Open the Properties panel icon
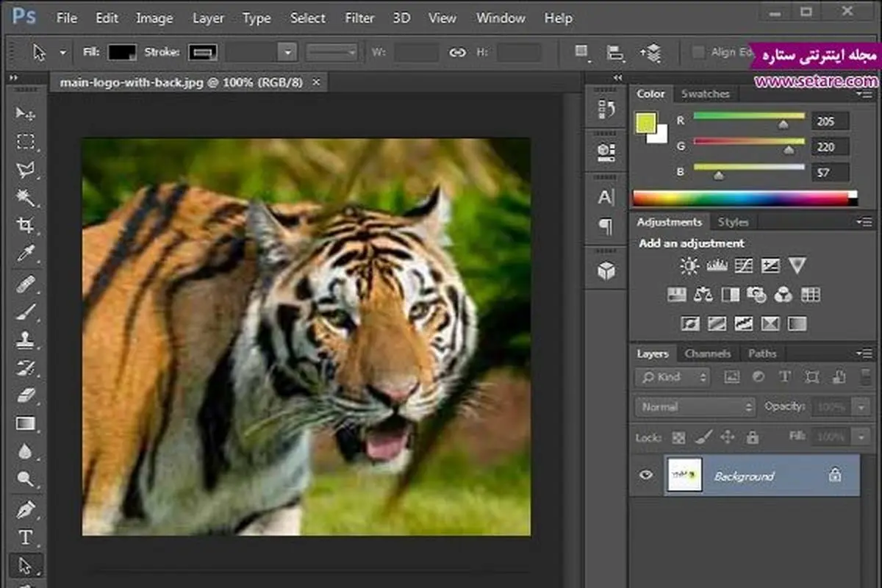The height and width of the screenshot is (588, 882). coord(606,152)
